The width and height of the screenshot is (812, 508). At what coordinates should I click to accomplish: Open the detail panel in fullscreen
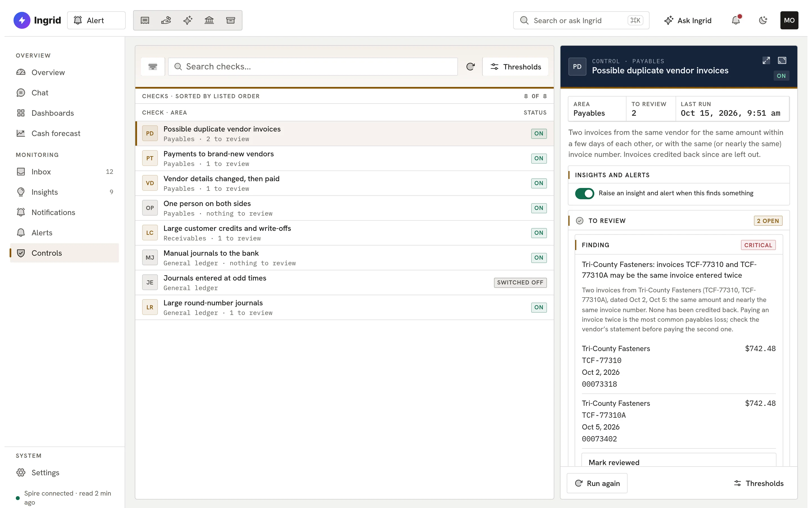pyautogui.click(x=782, y=60)
